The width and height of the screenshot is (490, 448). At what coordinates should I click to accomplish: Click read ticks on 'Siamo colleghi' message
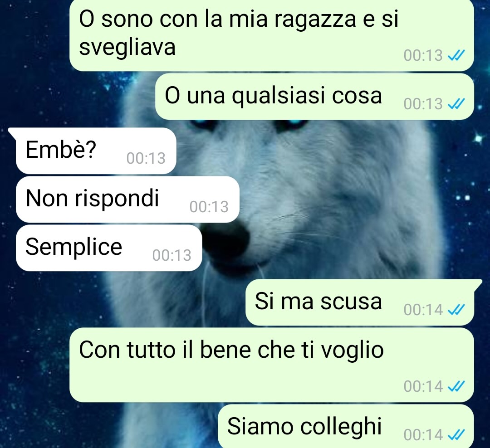click(x=456, y=434)
